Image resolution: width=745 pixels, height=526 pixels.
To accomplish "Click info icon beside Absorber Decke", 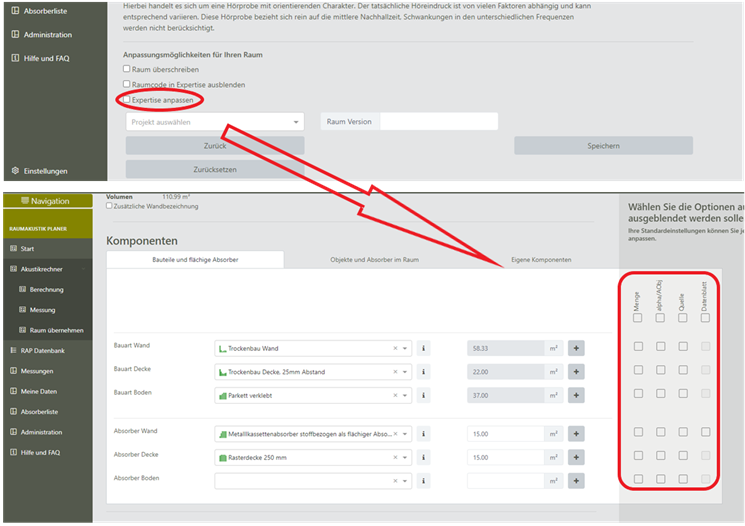I will (423, 457).
